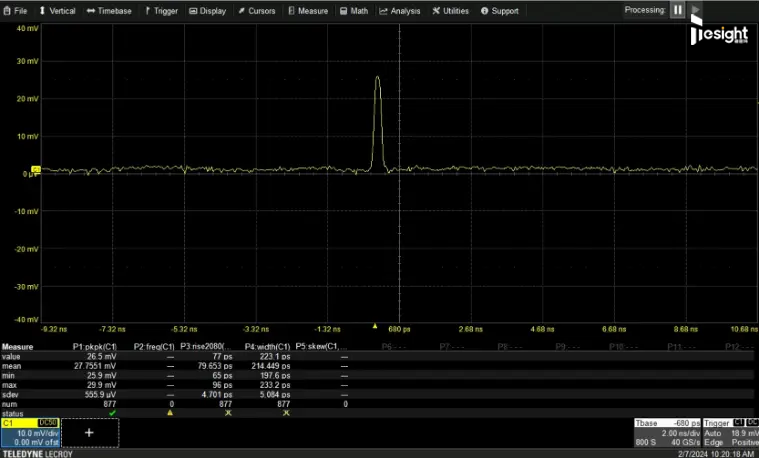Click the P1 sdev 555.9 µV
760x458 pixels.
click(100, 395)
